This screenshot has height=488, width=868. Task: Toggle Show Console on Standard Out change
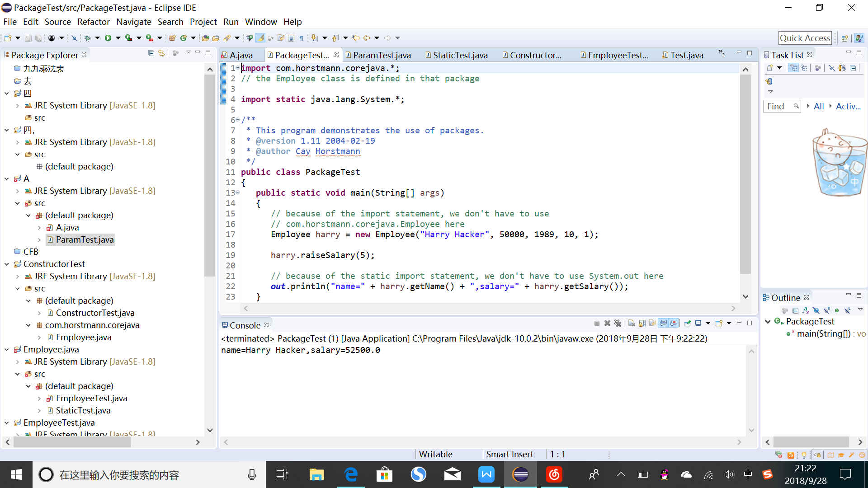point(663,323)
